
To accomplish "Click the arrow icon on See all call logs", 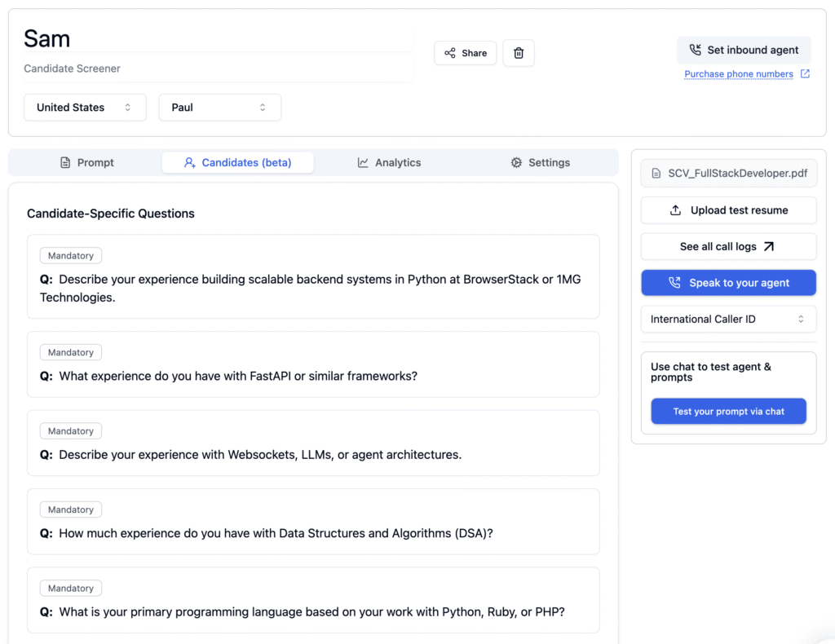I will click(x=768, y=246).
